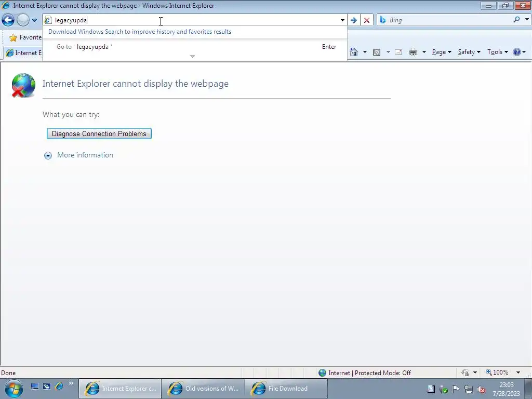Open the Windows Start orb
This screenshot has height=399, width=532.
click(x=14, y=389)
